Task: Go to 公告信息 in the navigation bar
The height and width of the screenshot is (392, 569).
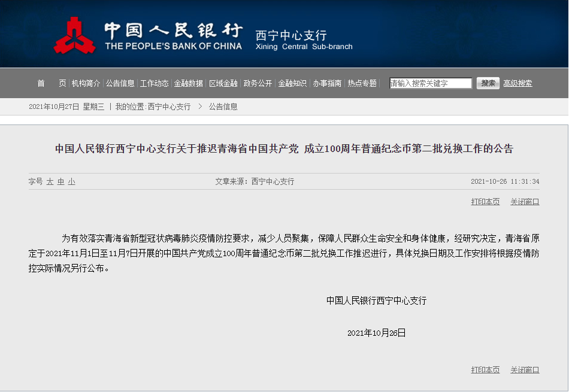Action: (120, 83)
